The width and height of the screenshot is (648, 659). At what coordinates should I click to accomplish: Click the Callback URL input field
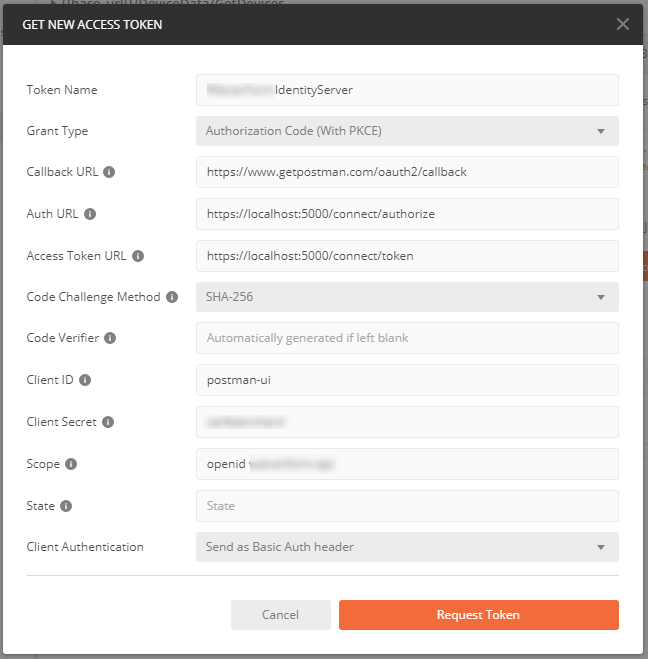coord(407,172)
